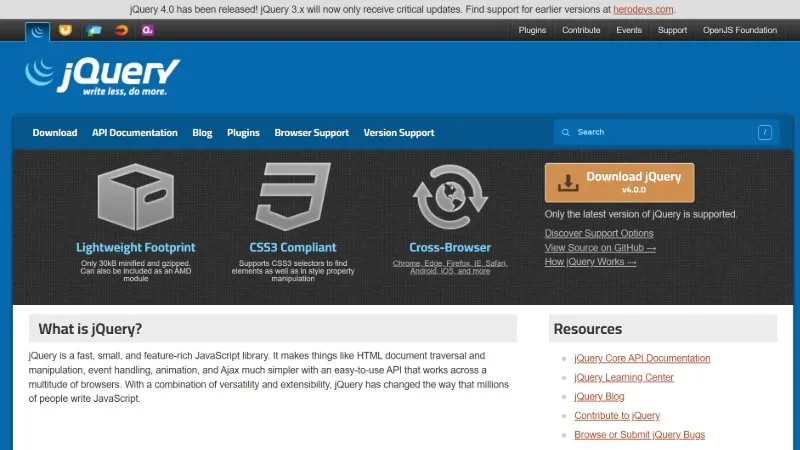Click the What is jQuery? heading

pos(90,329)
